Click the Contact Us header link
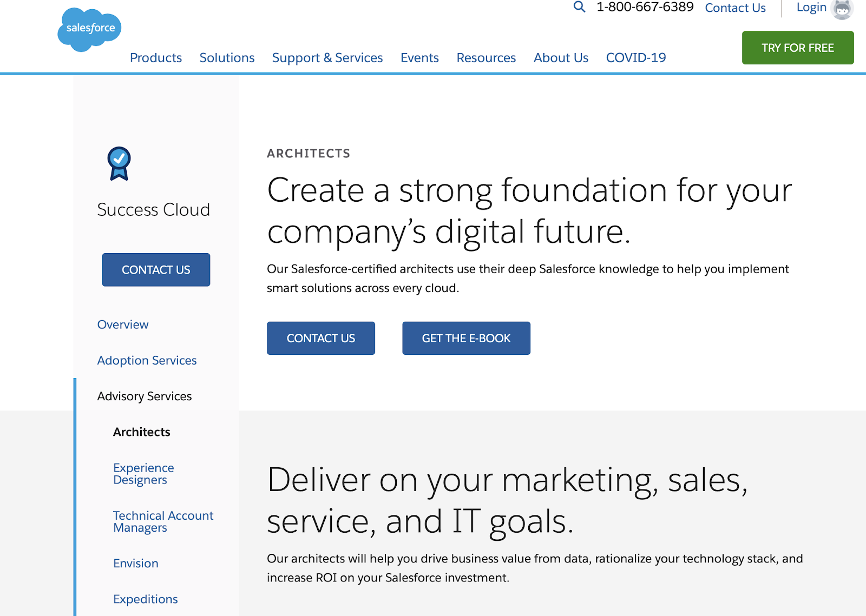The image size is (866, 616). 735,8
